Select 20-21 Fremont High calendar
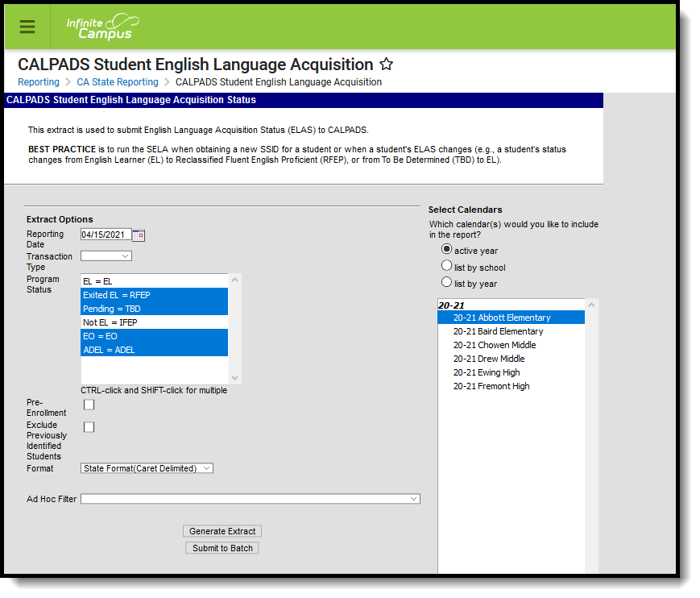The width and height of the screenshot is (700, 598). point(512,387)
